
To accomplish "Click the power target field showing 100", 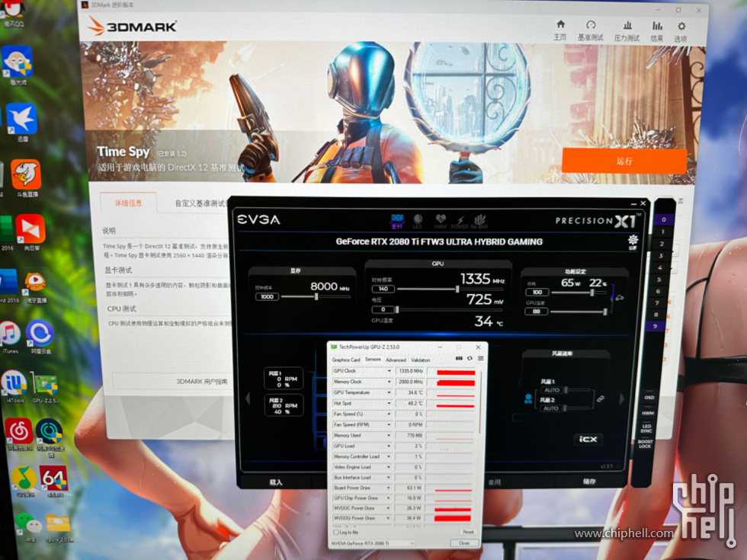I will click(537, 292).
